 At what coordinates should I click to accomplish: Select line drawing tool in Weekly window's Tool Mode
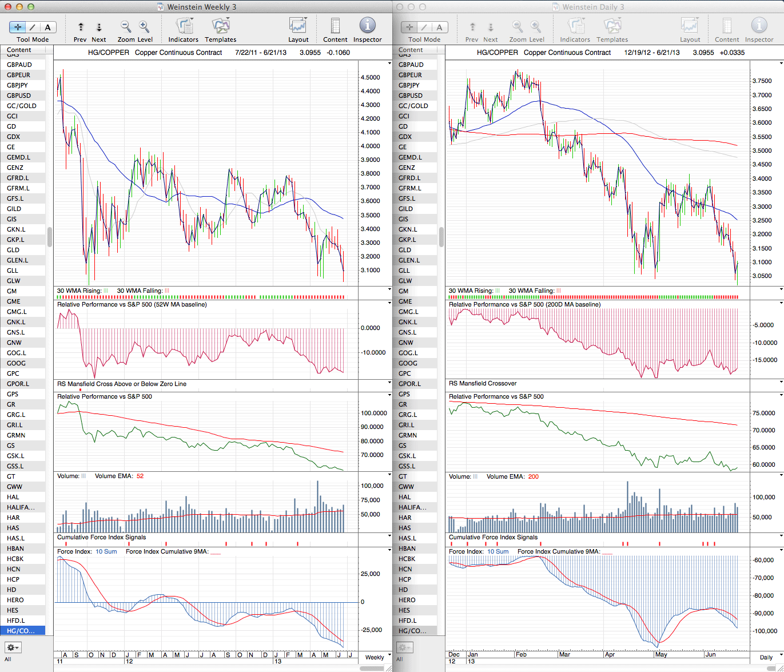tap(33, 27)
